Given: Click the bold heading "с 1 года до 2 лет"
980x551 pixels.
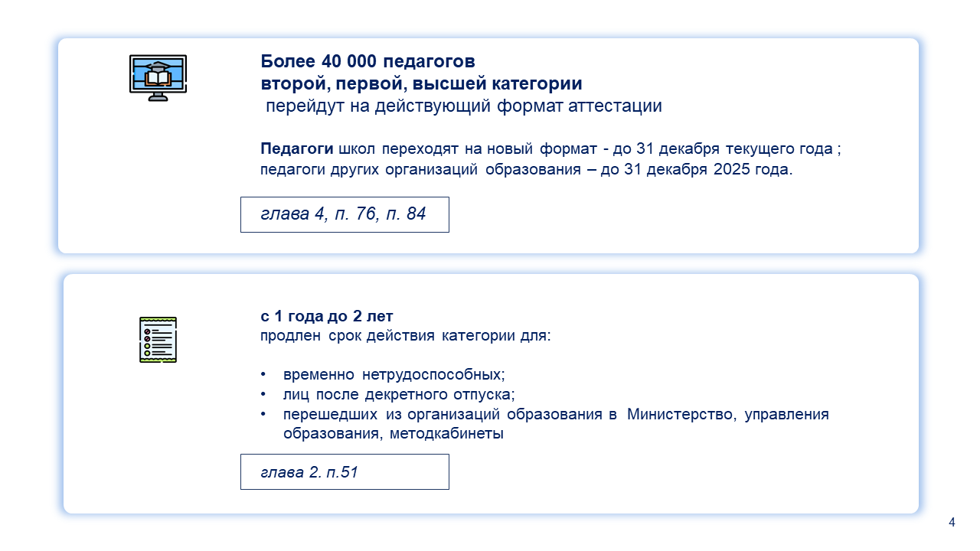Looking at the screenshot, I should click(x=327, y=316).
